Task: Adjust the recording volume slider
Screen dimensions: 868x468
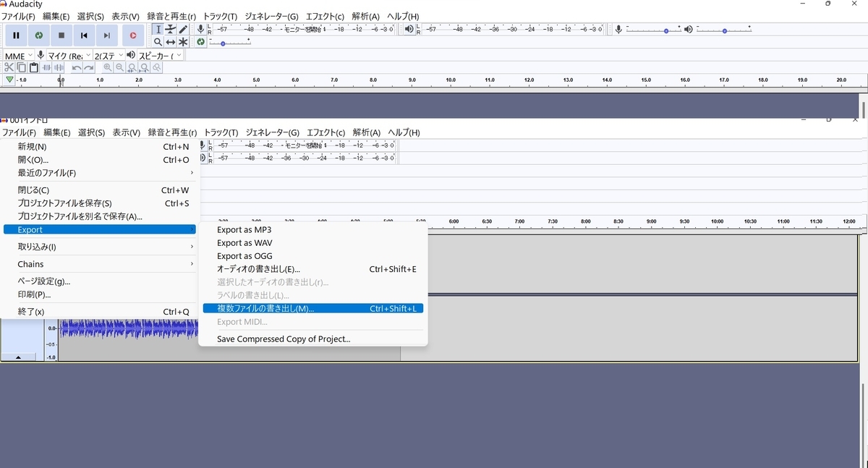Action: click(x=653, y=30)
